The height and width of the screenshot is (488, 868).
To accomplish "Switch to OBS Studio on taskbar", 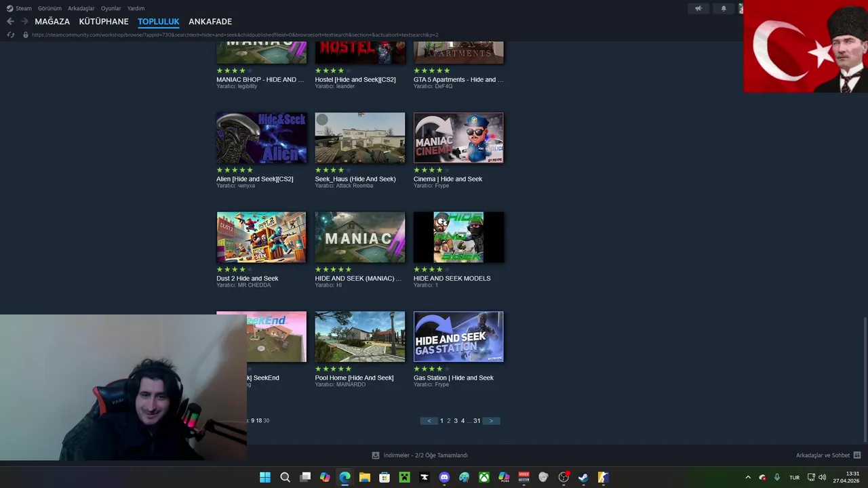I will [x=564, y=477].
